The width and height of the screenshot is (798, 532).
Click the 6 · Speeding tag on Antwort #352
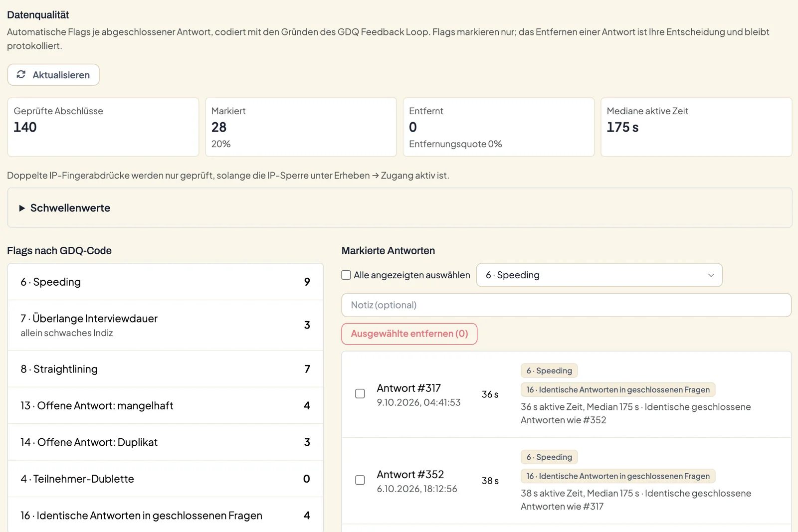(549, 457)
